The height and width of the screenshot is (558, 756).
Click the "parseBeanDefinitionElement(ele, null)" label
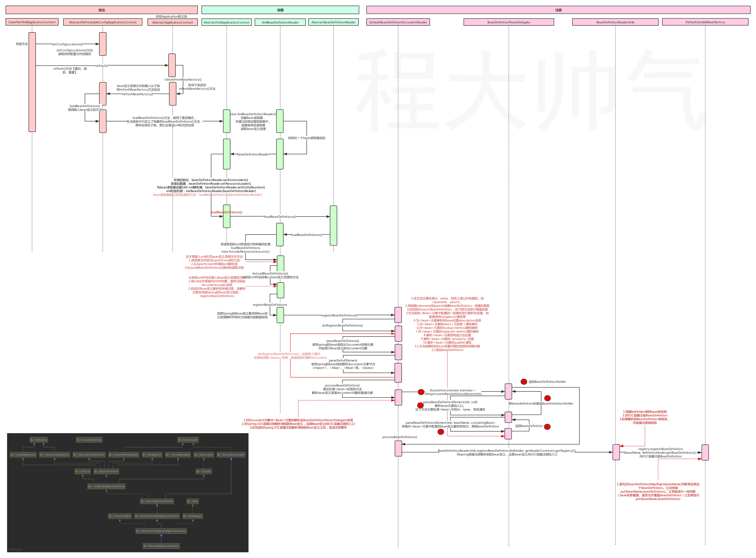click(x=450, y=402)
